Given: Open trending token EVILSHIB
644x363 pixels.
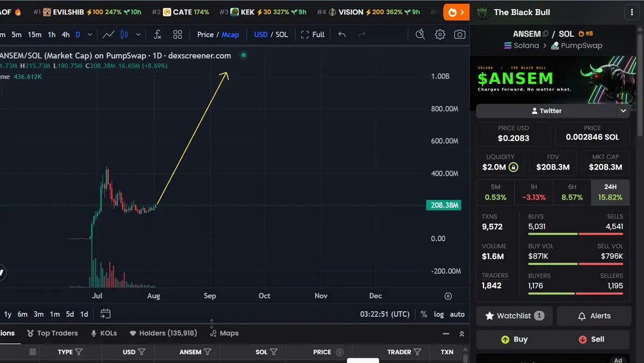Looking at the screenshot, I should (x=87, y=12).
